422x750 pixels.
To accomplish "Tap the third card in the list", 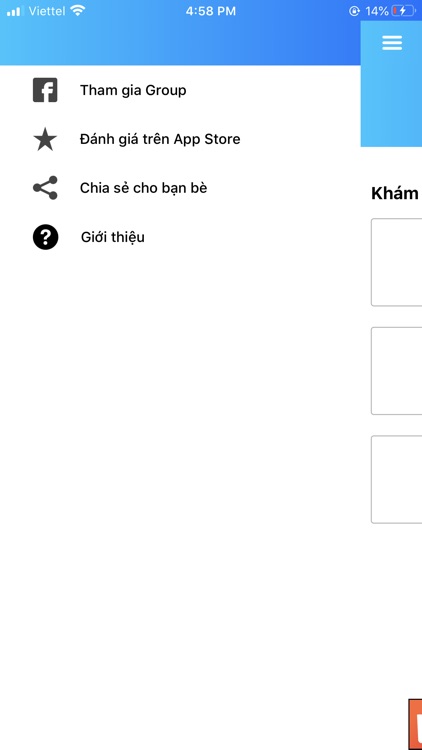I will (x=396, y=479).
